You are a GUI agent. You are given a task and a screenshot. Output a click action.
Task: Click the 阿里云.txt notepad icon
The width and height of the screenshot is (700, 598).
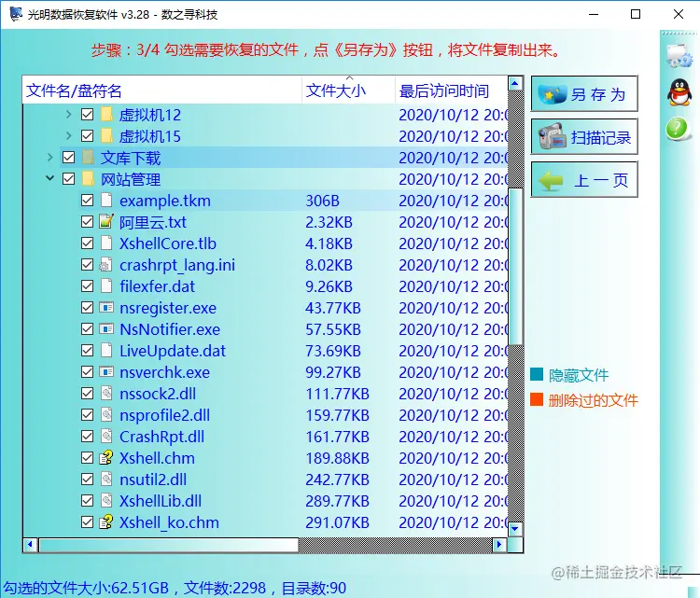click(x=106, y=221)
